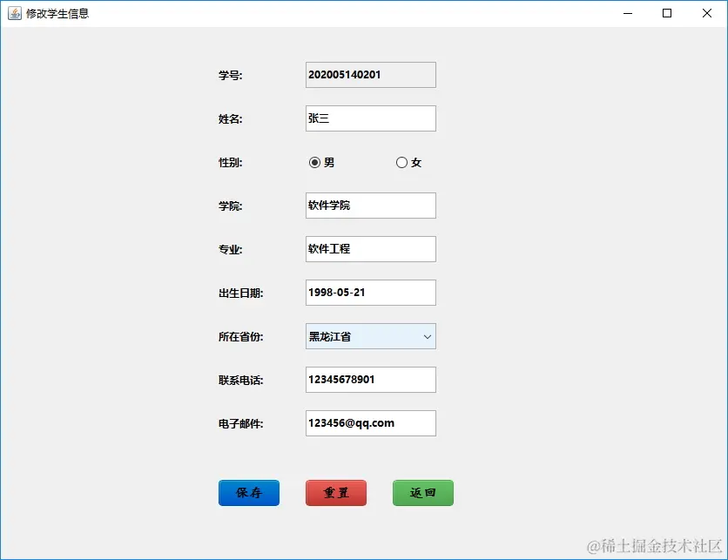Click the 学院 field containing 软件学院

370,206
